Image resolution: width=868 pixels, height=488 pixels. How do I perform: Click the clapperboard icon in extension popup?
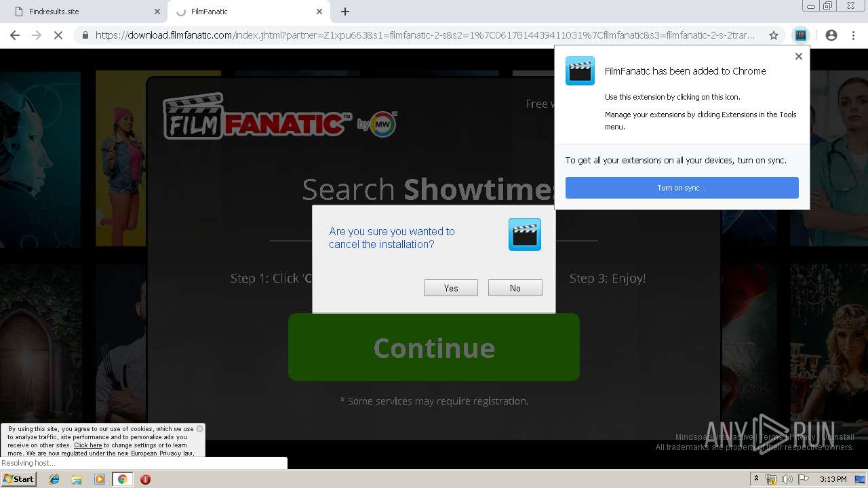click(580, 71)
